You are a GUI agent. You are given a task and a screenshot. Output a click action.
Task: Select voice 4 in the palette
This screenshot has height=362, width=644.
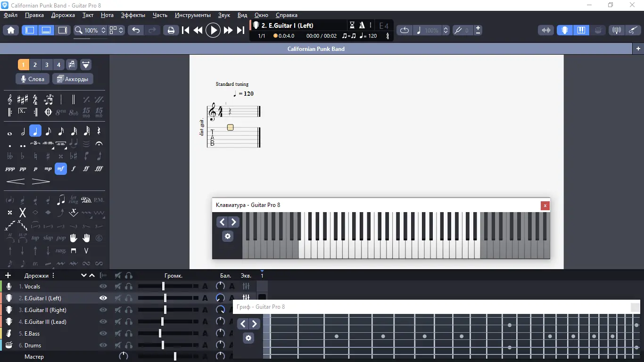(x=58, y=65)
